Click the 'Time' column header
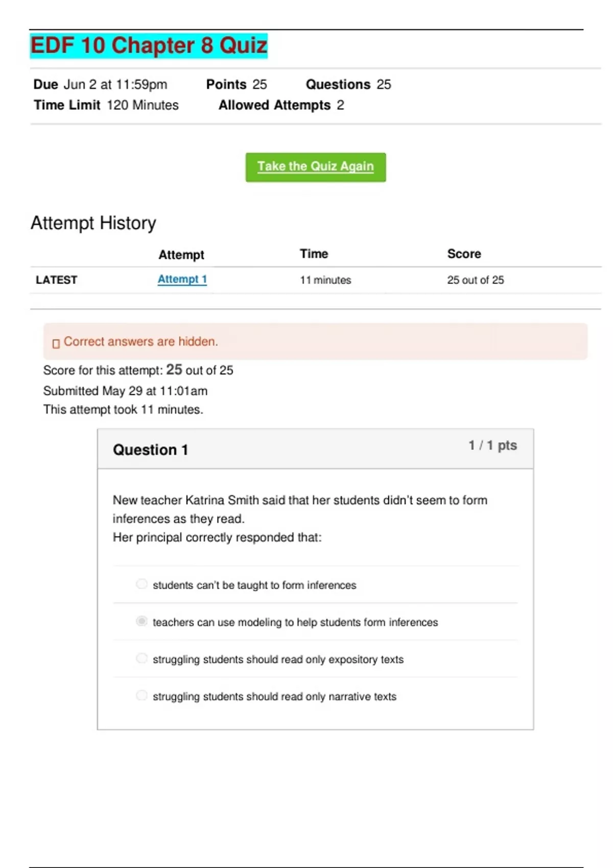 pyautogui.click(x=314, y=254)
